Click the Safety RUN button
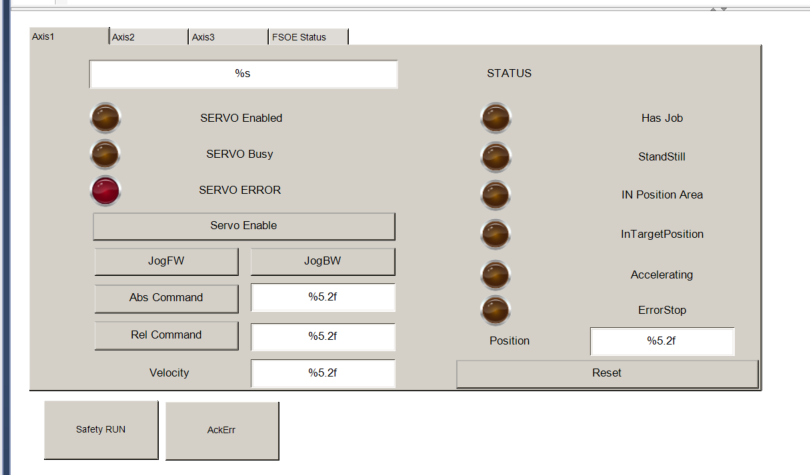Image resolution: width=810 pixels, height=475 pixels. 101,430
